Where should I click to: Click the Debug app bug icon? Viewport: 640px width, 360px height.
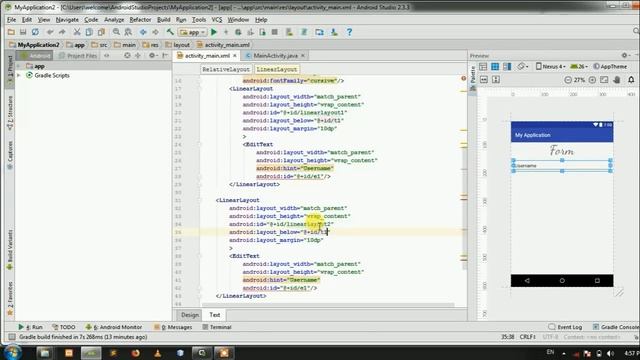(238, 32)
